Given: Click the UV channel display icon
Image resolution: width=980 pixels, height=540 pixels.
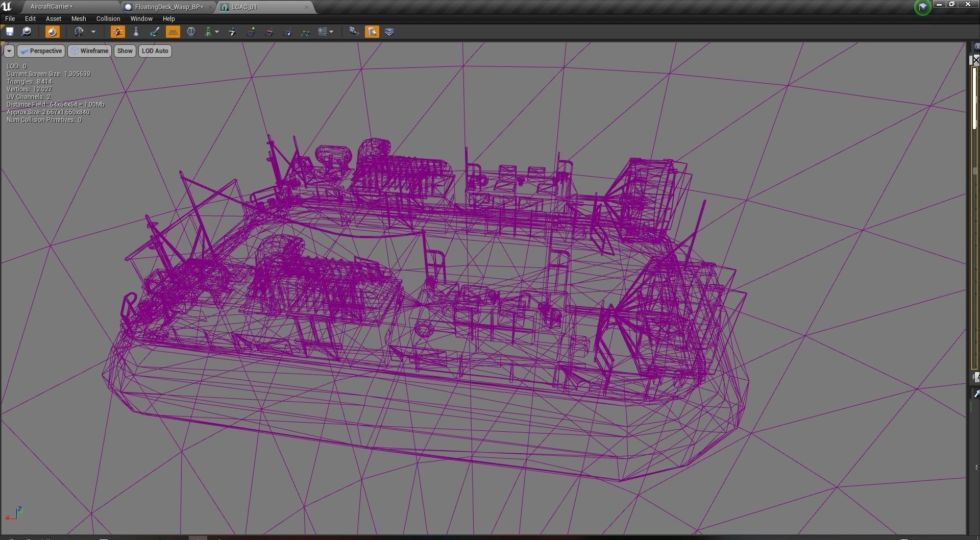Looking at the screenshot, I should 324,32.
